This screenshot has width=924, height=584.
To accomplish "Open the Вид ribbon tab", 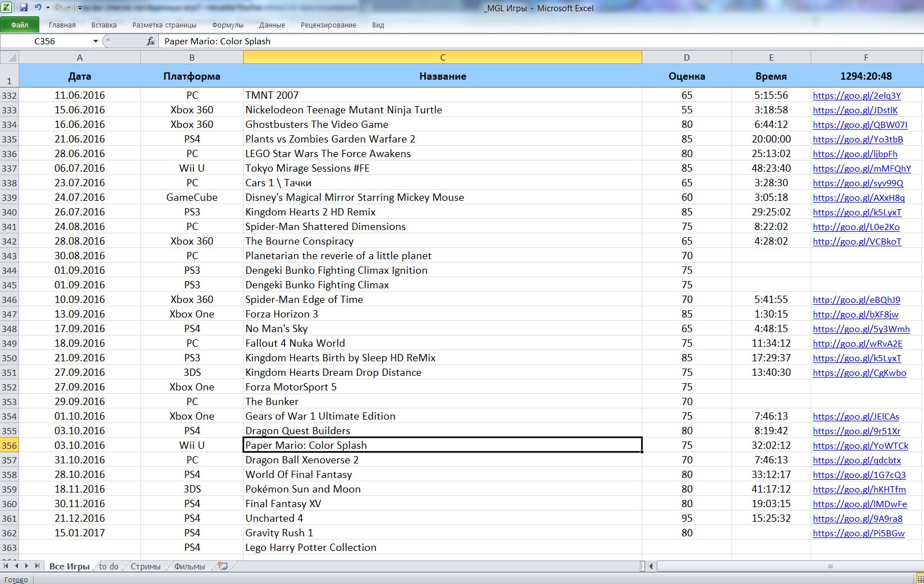I will point(378,25).
